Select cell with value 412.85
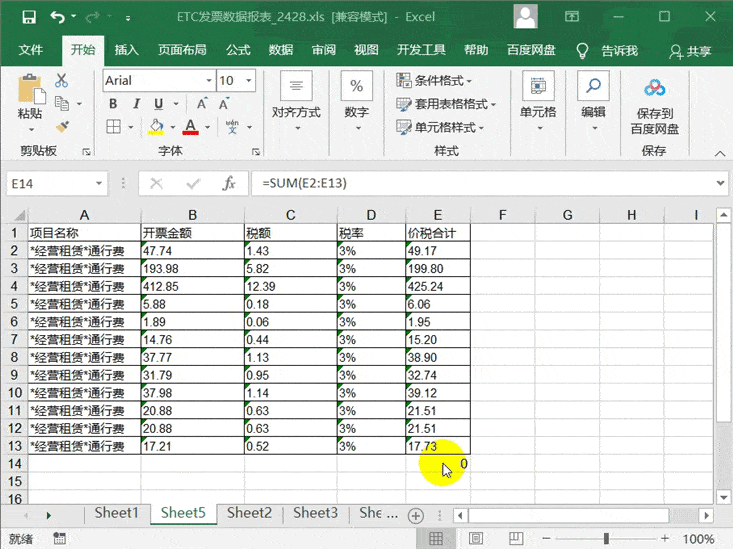The image size is (733, 549). coord(193,286)
